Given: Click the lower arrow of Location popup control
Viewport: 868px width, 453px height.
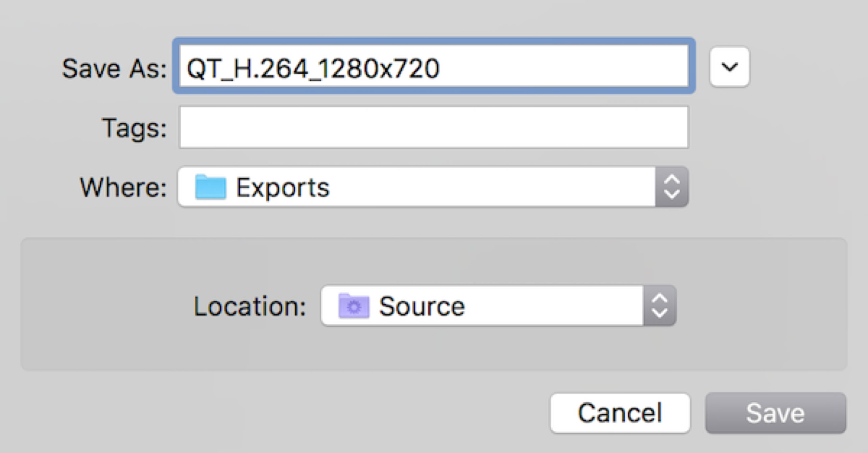Looking at the screenshot, I should click(659, 313).
